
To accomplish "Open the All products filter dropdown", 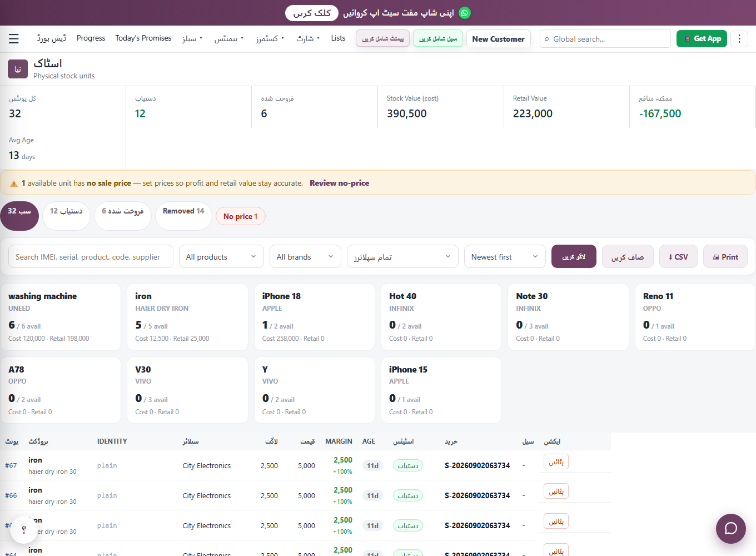I will tap(221, 257).
